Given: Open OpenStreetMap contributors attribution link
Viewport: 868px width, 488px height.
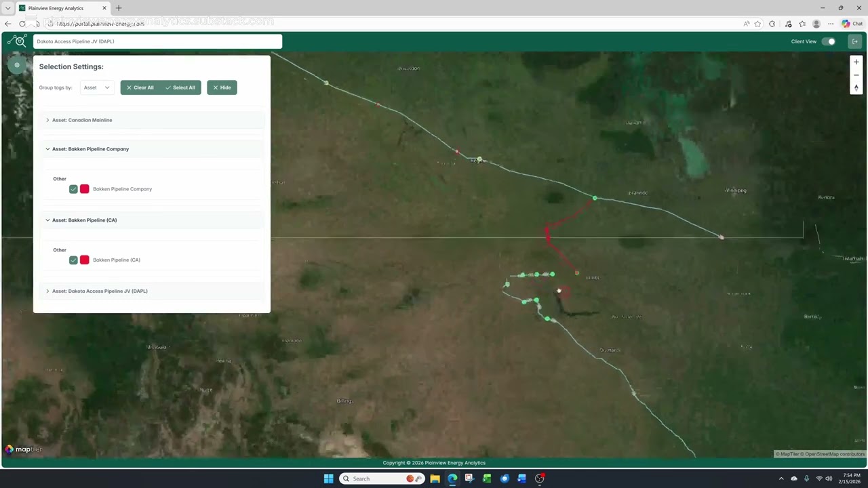Looking at the screenshot, I should click(x=834, y=454).
